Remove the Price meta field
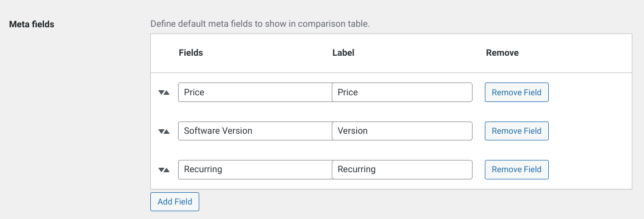 pos(517,93)
